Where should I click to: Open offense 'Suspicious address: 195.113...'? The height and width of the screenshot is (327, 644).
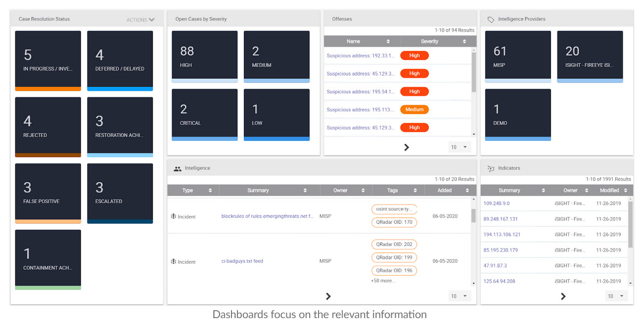361,110
